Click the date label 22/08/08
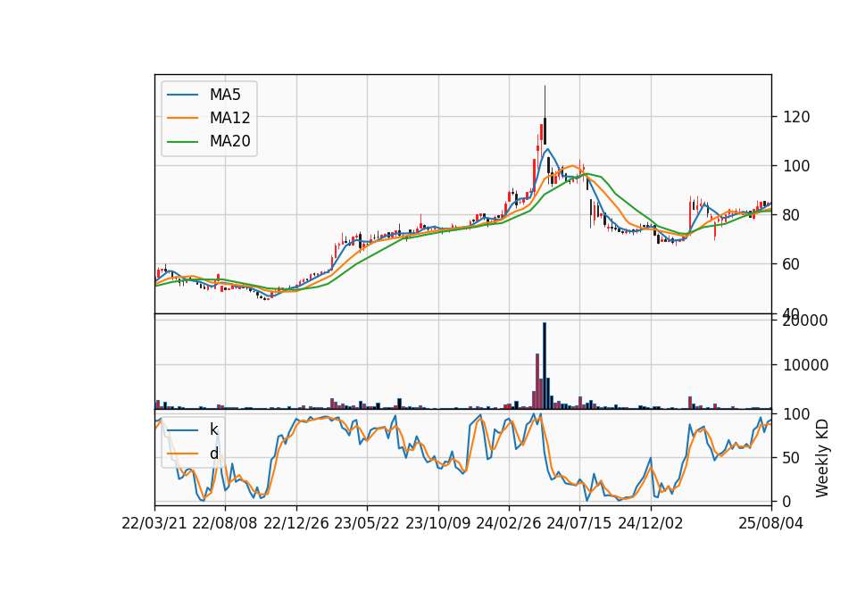 225,523
